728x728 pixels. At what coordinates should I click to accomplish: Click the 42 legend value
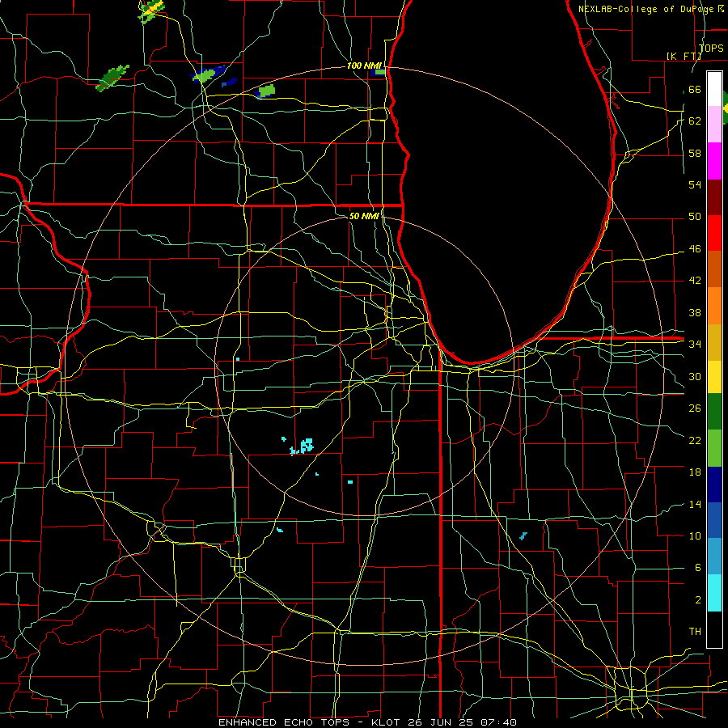click(x=695, y=281)
